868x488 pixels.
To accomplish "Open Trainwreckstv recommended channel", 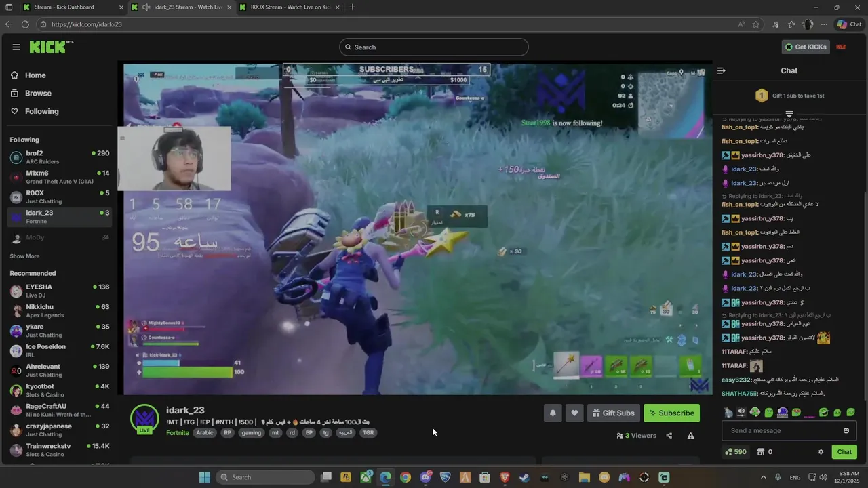I will pos(59,450).
